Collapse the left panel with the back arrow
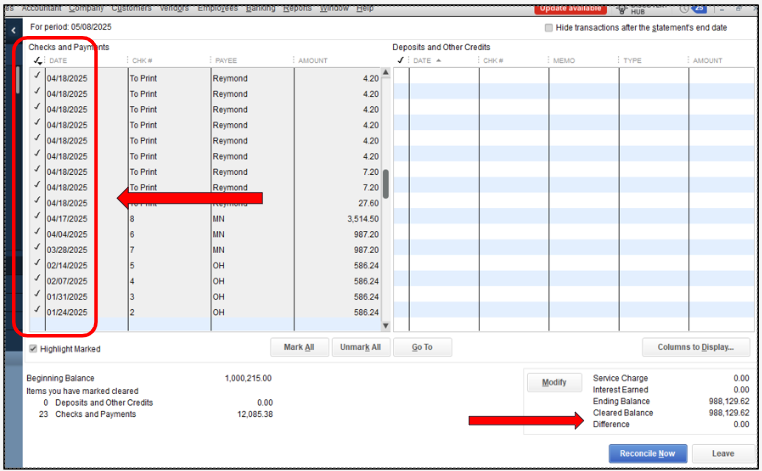 [x=13, y=30]
